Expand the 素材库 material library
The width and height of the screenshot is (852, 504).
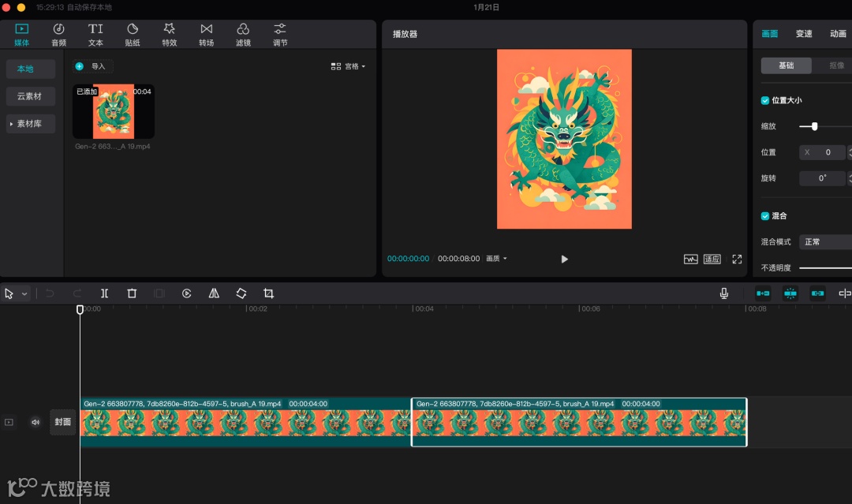coord(31,124)
